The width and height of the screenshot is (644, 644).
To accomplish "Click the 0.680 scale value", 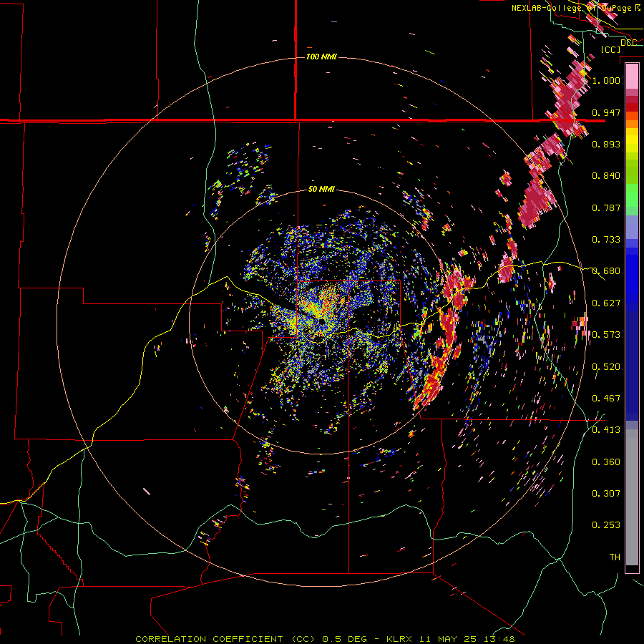I will tap(606, 271).
